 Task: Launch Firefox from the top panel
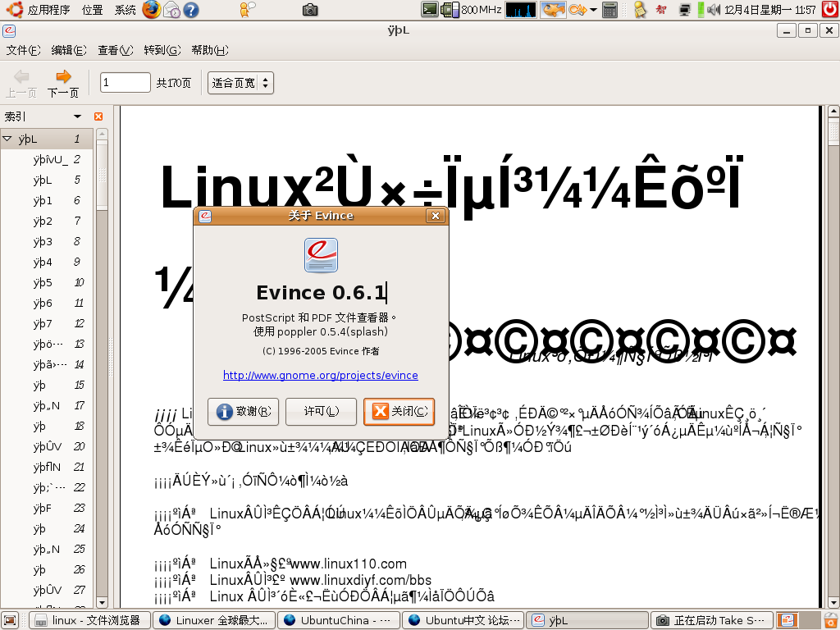pos(152,9)
